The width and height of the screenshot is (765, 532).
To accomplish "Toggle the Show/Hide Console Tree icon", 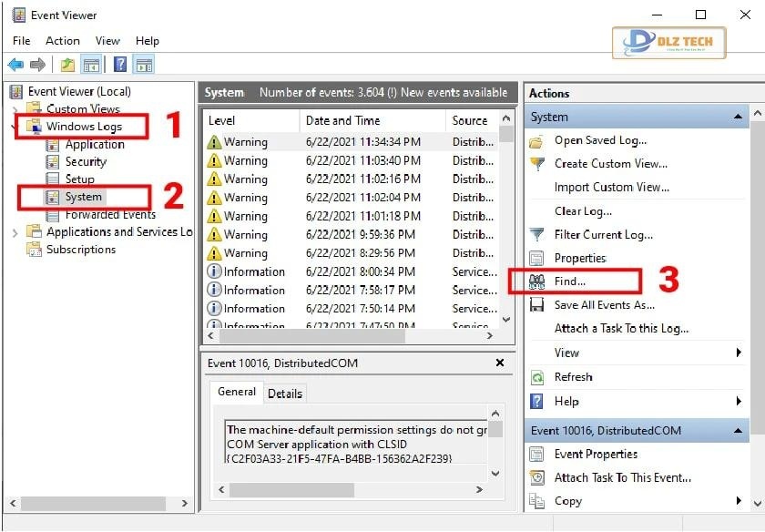I will (x=91, y=65).
